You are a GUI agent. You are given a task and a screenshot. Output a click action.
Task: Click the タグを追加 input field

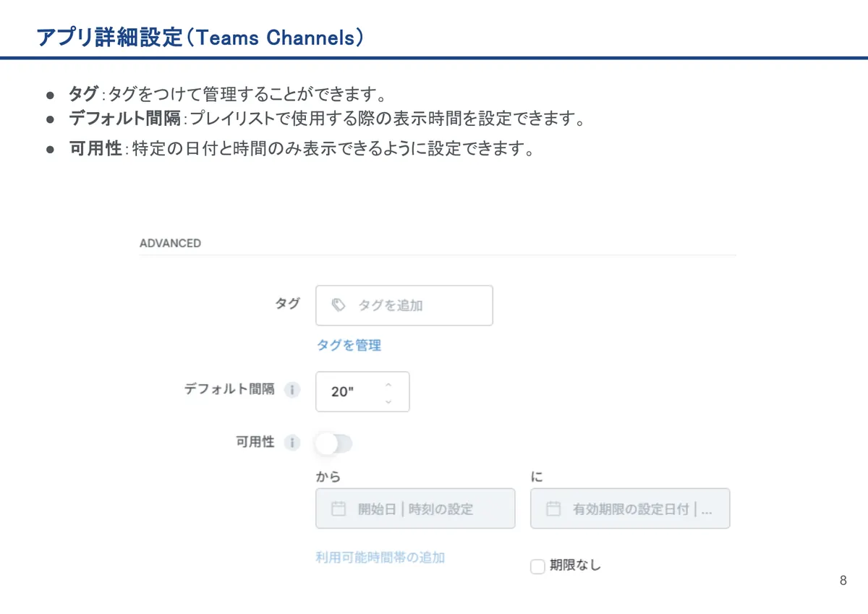click(x=404, y=305)
